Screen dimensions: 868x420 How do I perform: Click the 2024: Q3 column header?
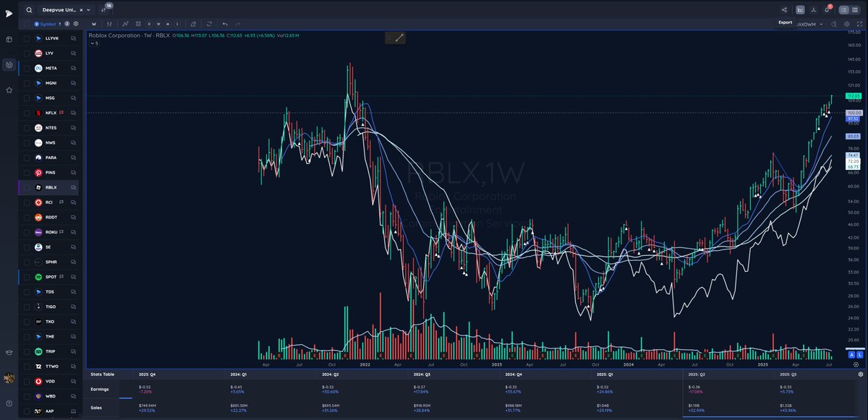(422, 374)
